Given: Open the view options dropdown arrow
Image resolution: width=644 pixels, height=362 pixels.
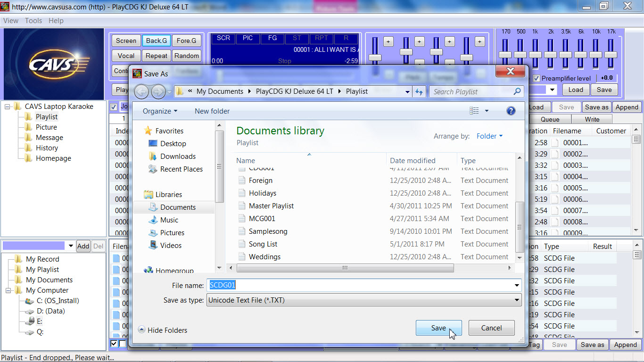Looking at the screenshot, I should [x=487, y=111].
